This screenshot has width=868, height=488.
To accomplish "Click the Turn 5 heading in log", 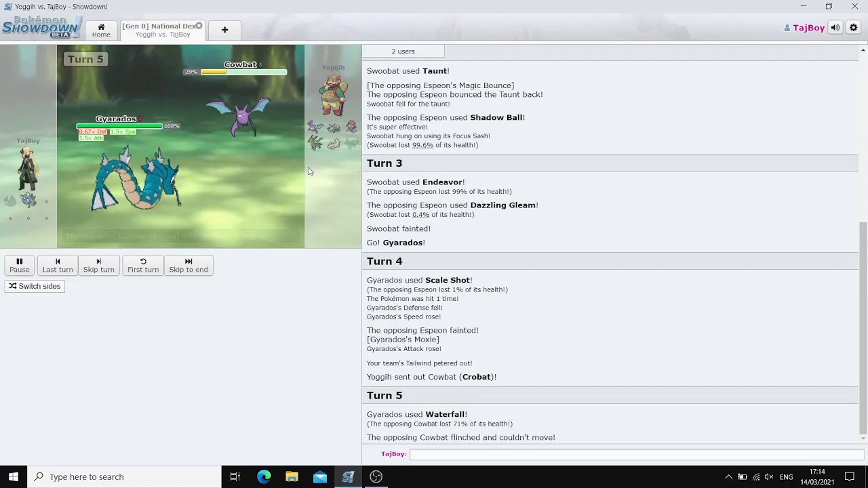I will [x=384, y=395].
